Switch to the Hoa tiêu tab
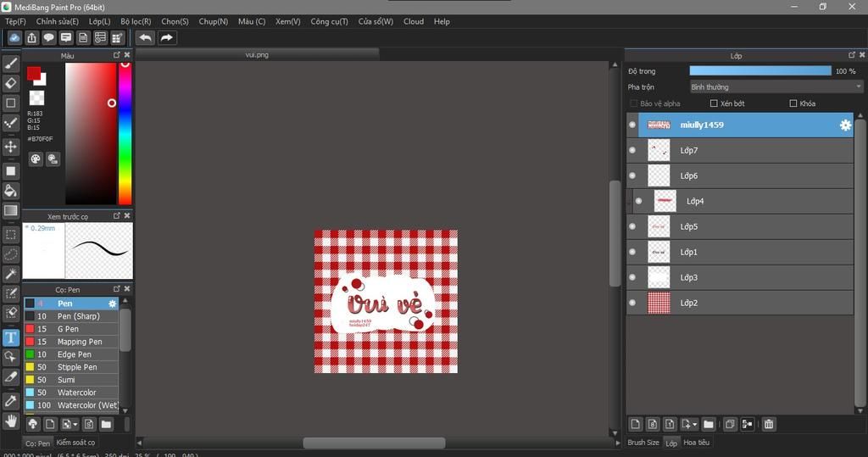The height and width of the screenshot is (457, 868). click(x=697, y=443)
